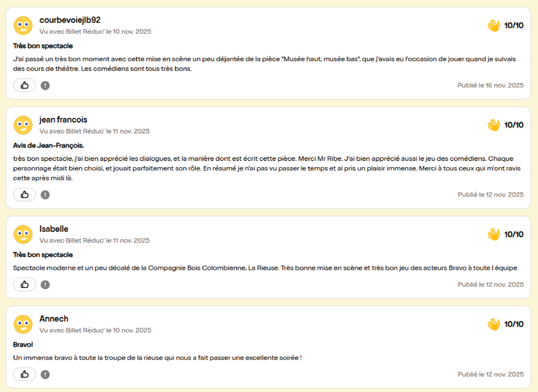538x392 pixels.
Task: Click the clapping hands on Annech's rating
Action: click(494, 324)
